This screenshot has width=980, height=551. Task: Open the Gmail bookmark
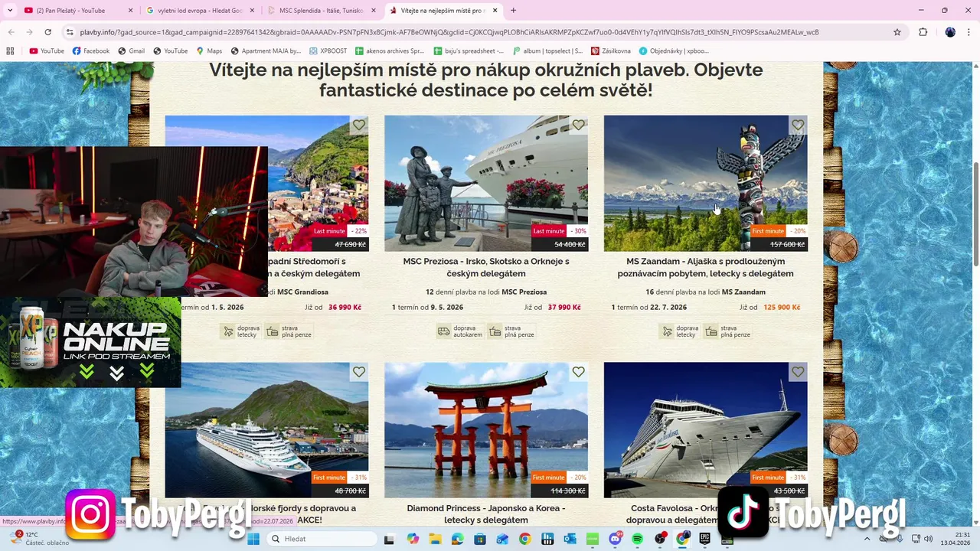tap(131, 51)
